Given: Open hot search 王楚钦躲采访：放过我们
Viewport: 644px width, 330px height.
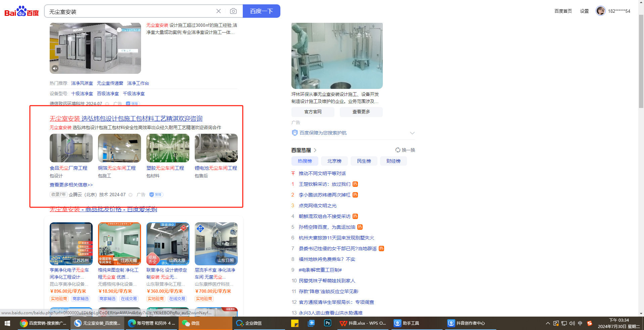Looking at the screenshot, I should coord(325,184).
